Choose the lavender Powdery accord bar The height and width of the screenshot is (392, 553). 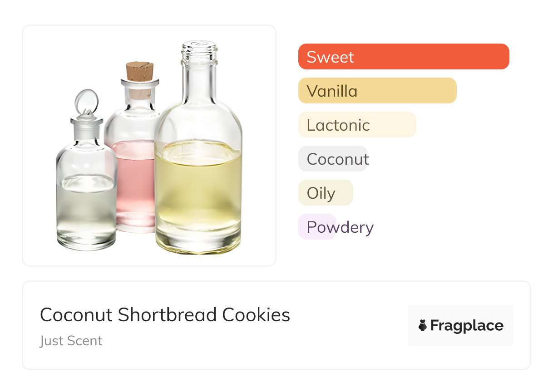[317, 227]
